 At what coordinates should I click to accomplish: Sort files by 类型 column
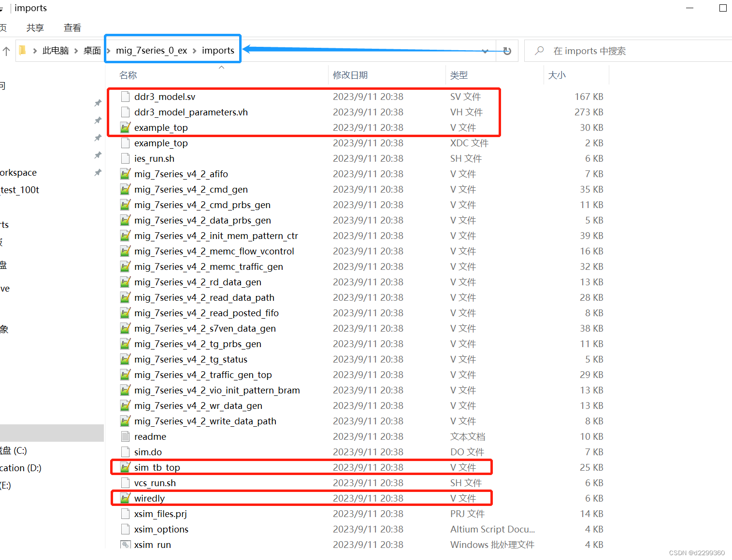coord(459,75)
